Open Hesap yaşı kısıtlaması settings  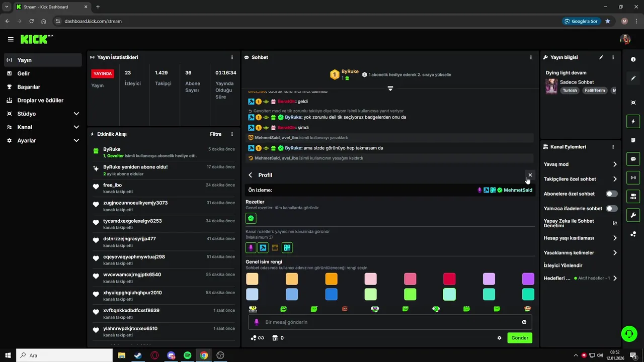[581, 238]
